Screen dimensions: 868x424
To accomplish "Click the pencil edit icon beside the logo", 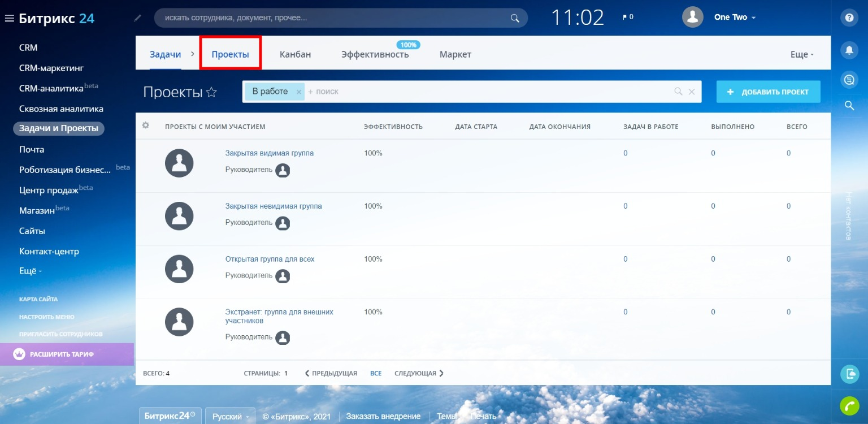I will 138,18.
